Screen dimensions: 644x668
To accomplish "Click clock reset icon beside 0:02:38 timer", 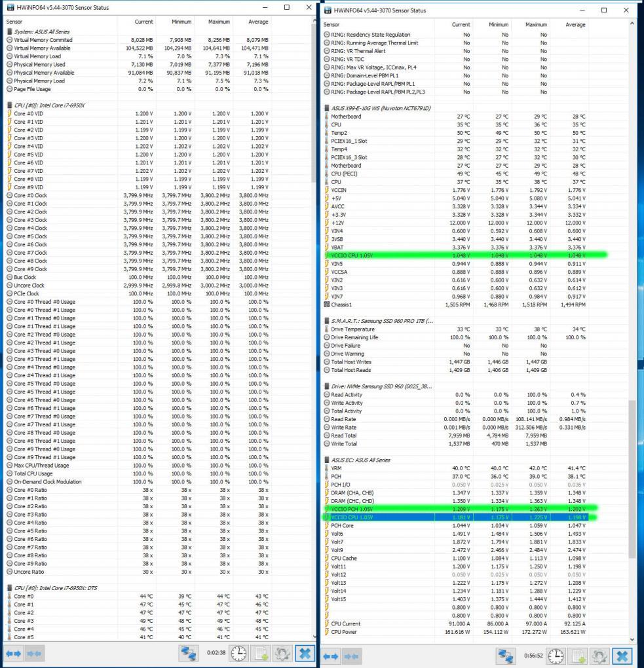I will click(238, 653).
